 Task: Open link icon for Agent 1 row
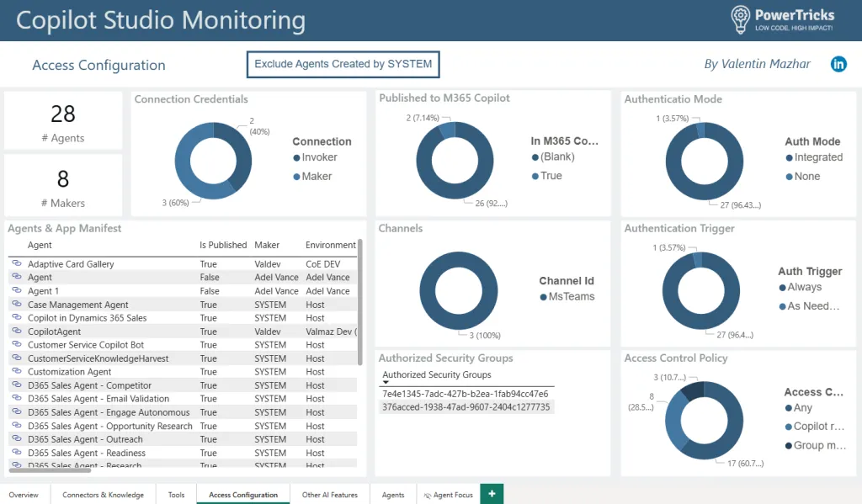coord(17,291)
